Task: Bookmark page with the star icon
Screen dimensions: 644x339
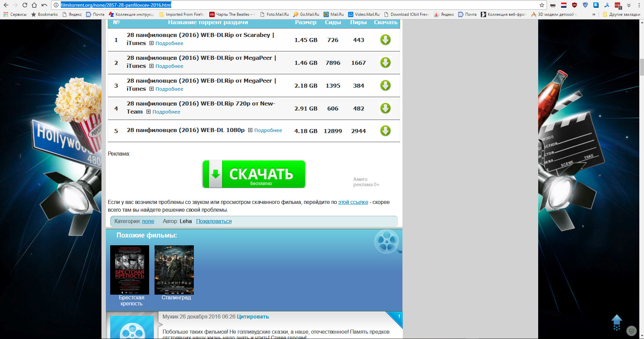Action: tap(542, 5)
